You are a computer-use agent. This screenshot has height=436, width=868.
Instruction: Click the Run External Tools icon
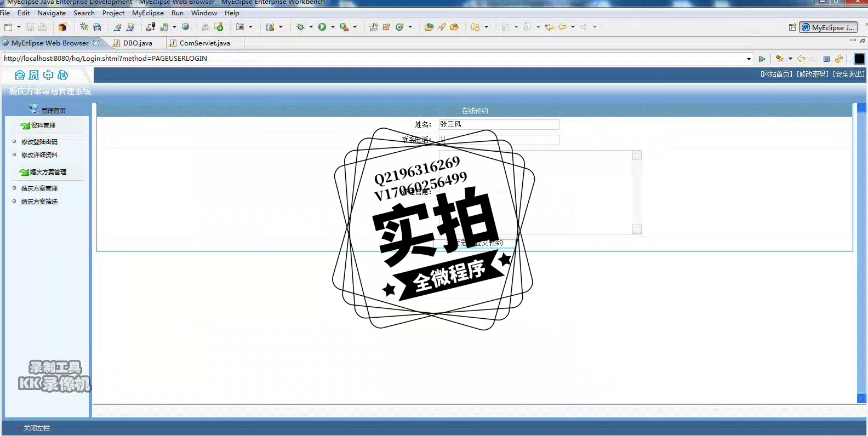pos(344,27)
